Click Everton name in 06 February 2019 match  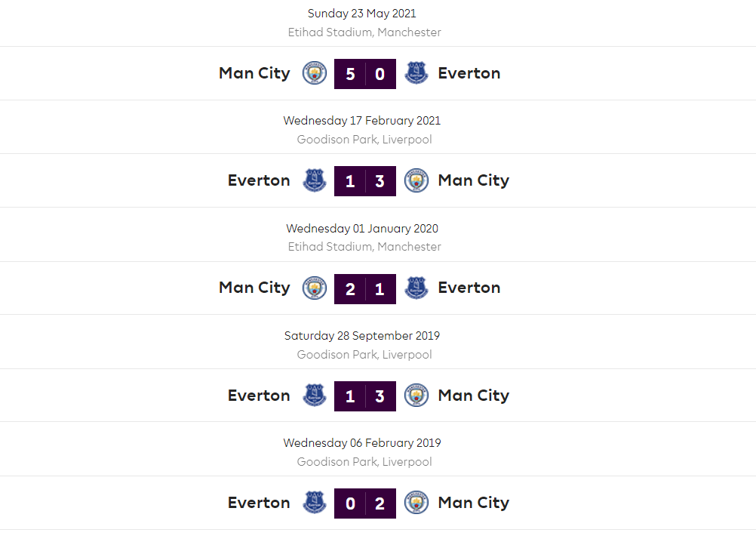259,503
